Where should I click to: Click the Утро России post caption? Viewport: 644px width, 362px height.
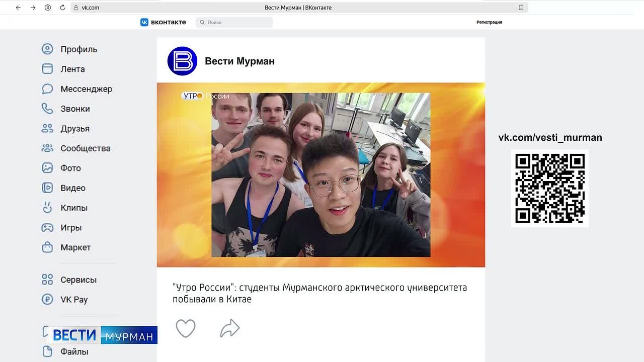pyautogui.click(x=320, y=293)
